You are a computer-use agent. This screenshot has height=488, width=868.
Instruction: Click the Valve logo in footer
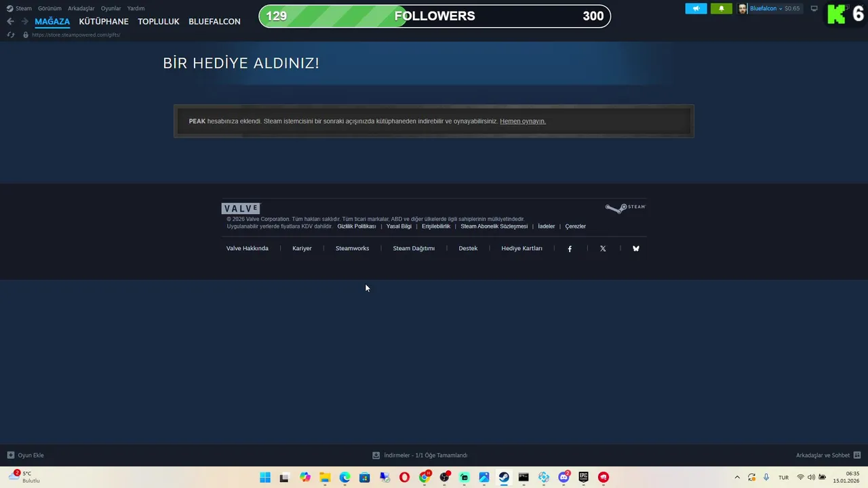click(241, 209)
